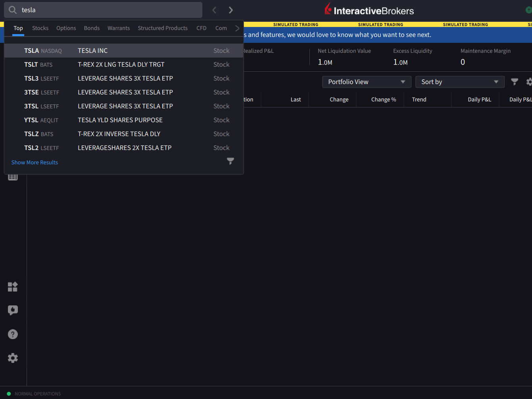Open the help question mark icon

(13, 334)
